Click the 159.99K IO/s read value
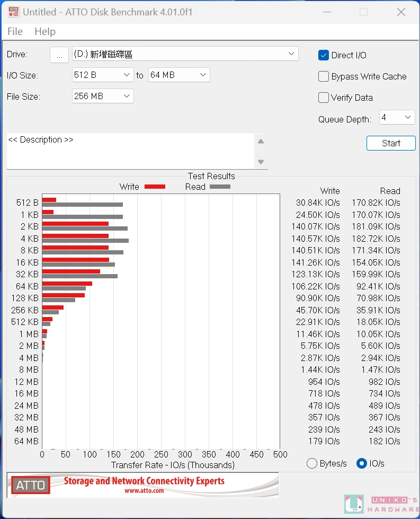420x519 pixels. pos(376,275)
